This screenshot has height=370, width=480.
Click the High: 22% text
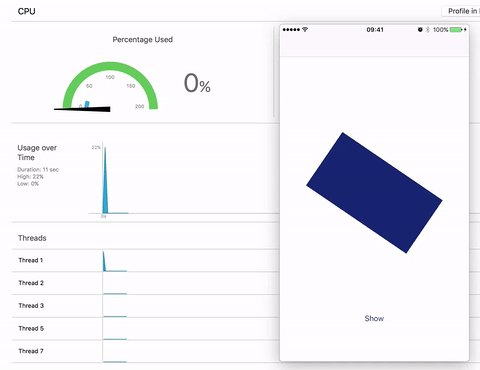[30, 176]
